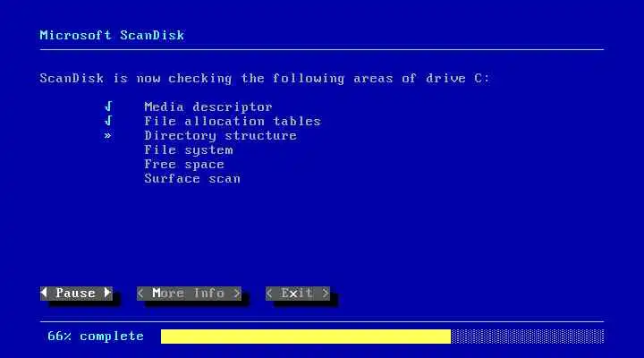Click the unfilled dotted part of progress bar

pos(528,337)
